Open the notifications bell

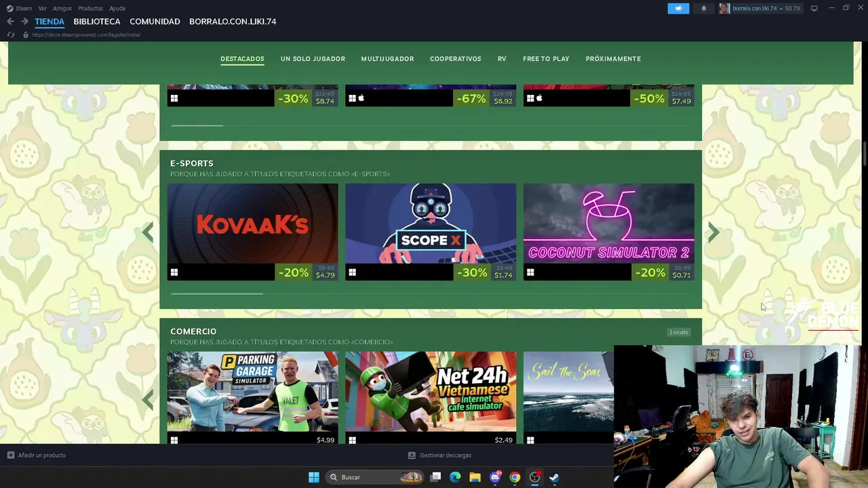click(704, 8)
